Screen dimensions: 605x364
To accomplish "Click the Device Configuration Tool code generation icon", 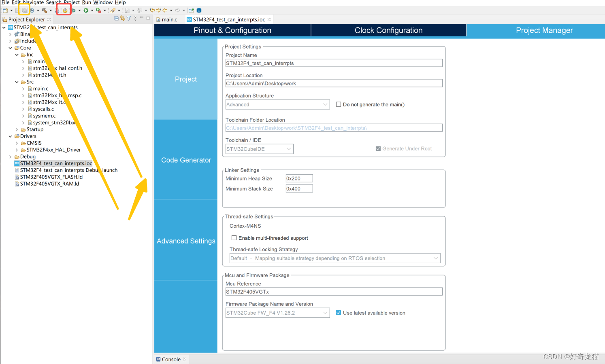I will point(65,11).
